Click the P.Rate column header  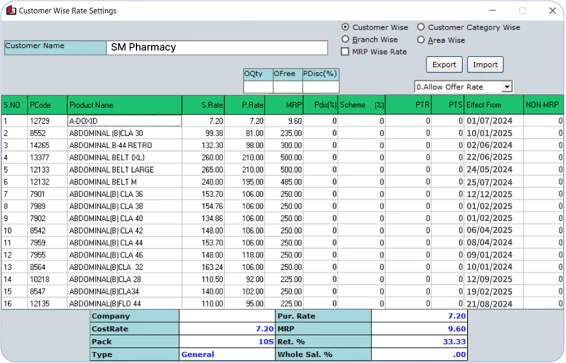point(245,105)
